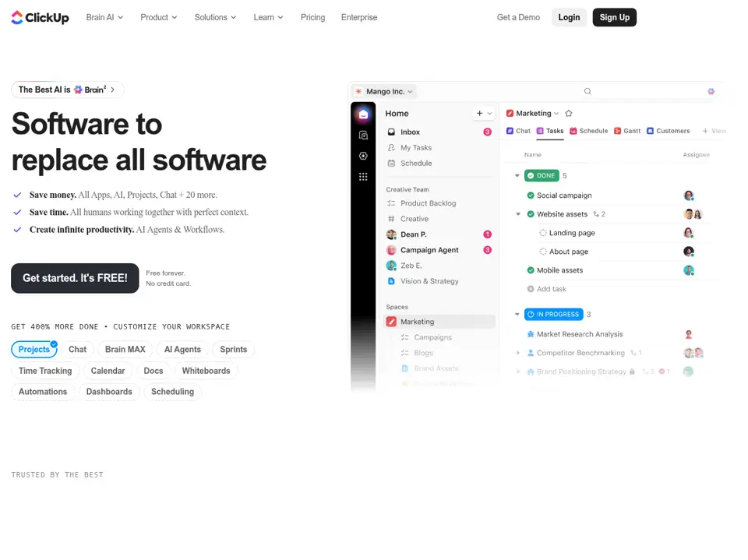748x560 pixels.
Task: Collapse the IN PROGRESS group
Action: pos(517,315)
